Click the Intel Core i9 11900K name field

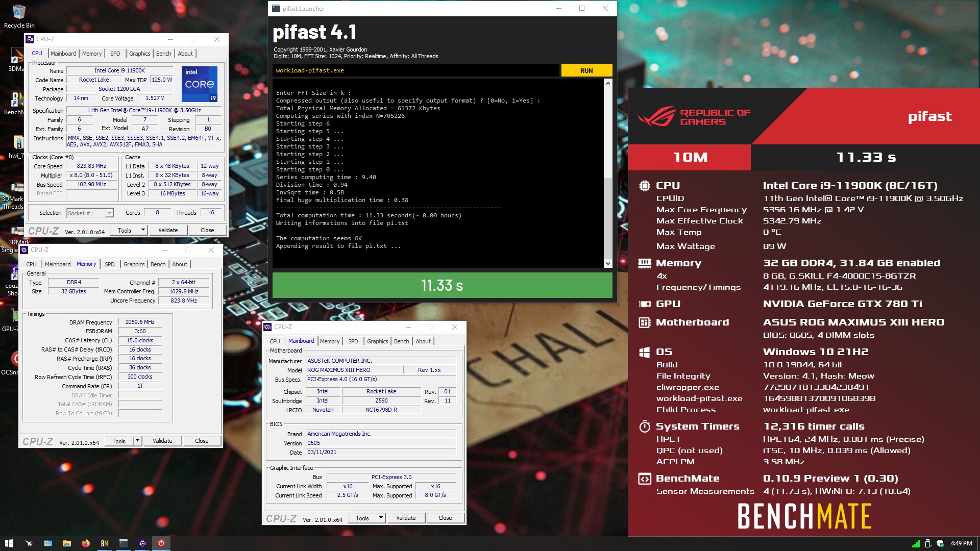point(119,70)
